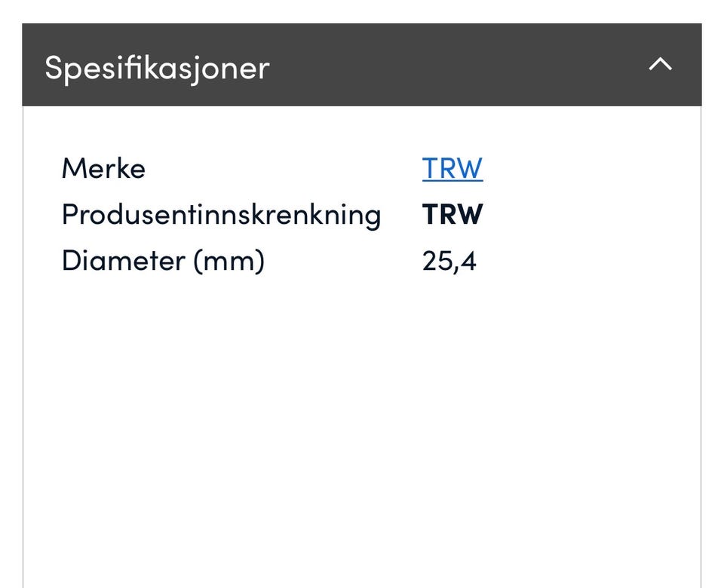Viewport: 724px width, 588px height.
Task: Click the 25,4 diameter value
Action: 449,262
